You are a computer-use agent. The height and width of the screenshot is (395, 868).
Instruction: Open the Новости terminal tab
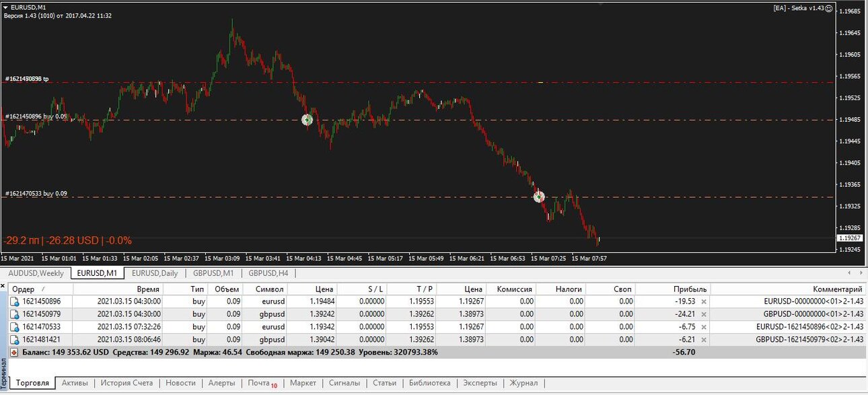coord(180,383)
